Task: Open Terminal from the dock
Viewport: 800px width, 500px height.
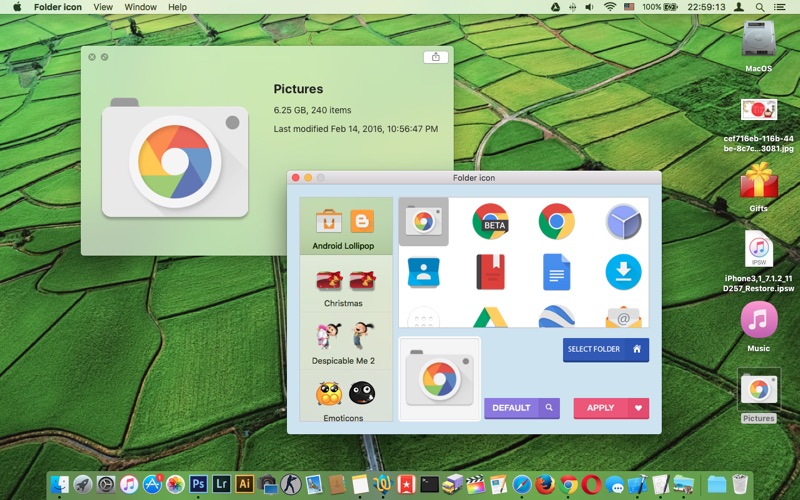Action: pos(429,484)
